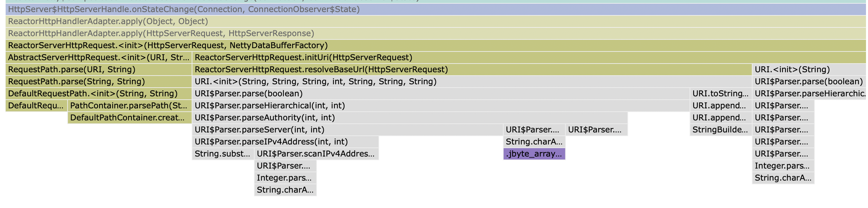Image resolution: width=868 pixels, height=208 pixels.
Task: Select the URI.toString... frame
Action: pyautogui.click(x=721, y=94)
